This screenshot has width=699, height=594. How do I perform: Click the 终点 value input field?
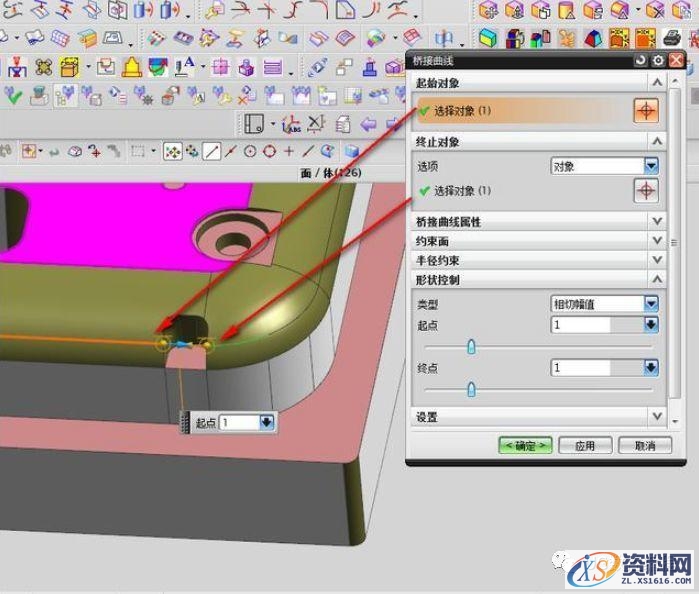pos(596,368)
